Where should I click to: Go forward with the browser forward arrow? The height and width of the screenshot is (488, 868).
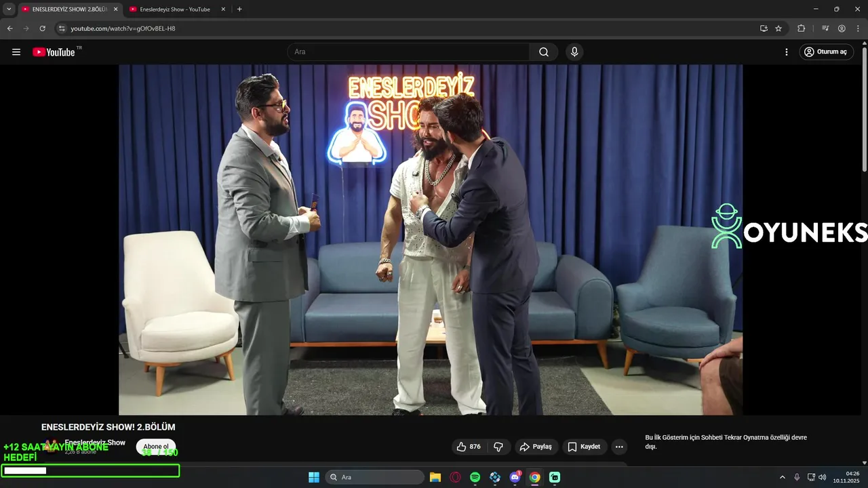pos(26,28)
